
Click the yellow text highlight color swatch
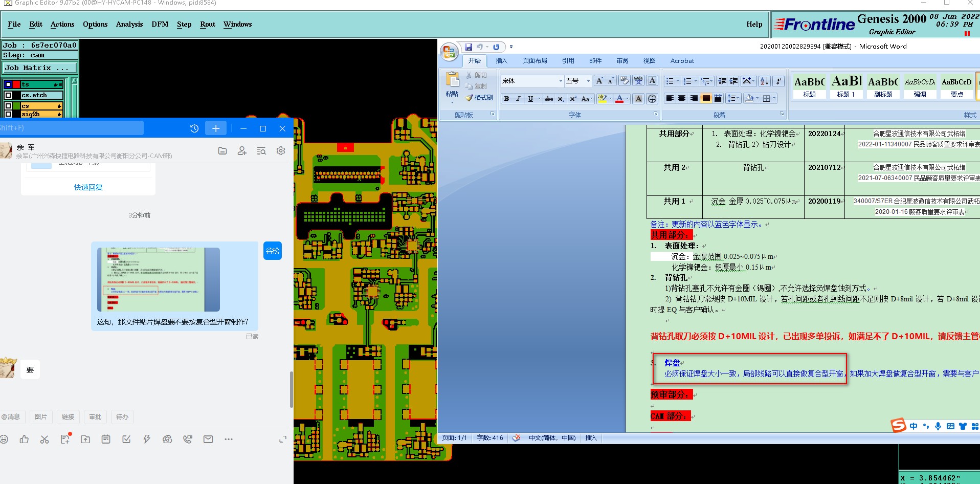[602, 99]
